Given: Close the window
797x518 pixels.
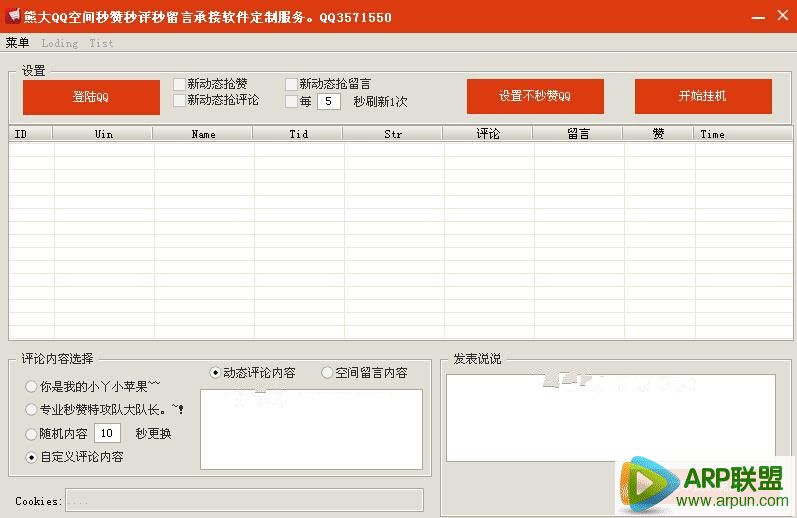Looking at the screenshot, I should click(x=783, y=16).
